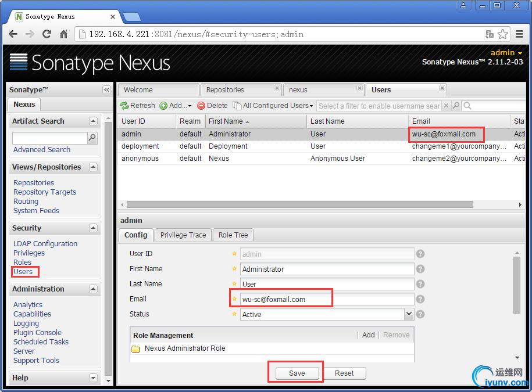Select the deployment user row

[321, 146]
